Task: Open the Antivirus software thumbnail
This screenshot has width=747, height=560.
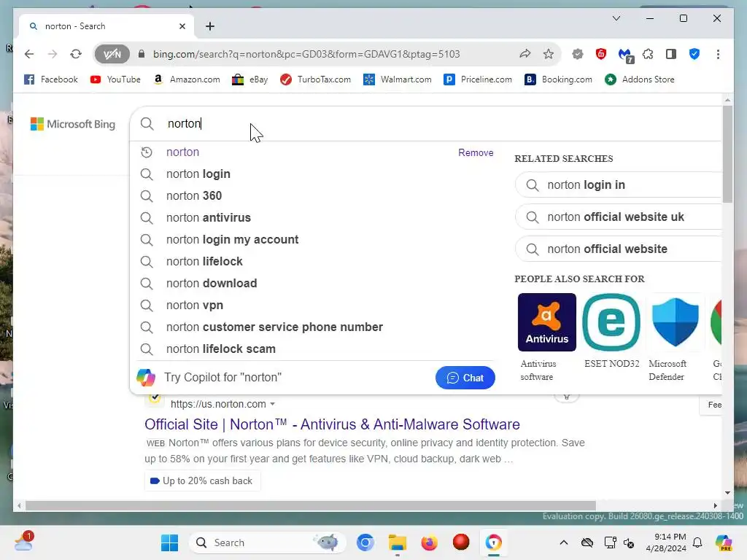Action: click(x=547, y=322)
